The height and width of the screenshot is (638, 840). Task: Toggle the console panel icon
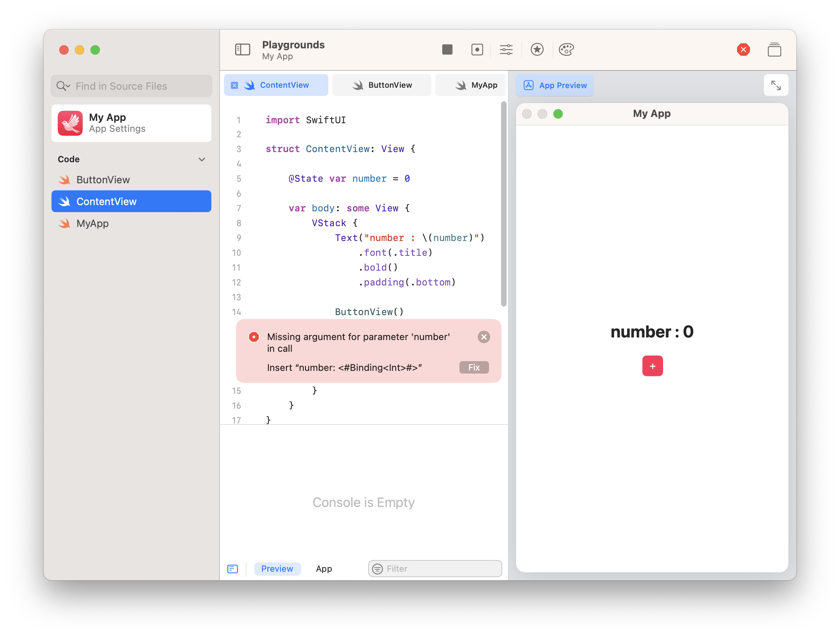232,569
